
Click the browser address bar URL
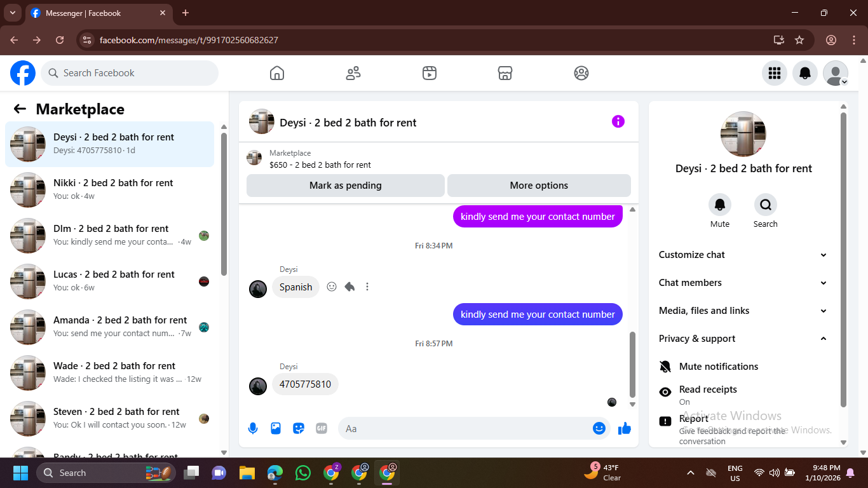tap(189, 40)
